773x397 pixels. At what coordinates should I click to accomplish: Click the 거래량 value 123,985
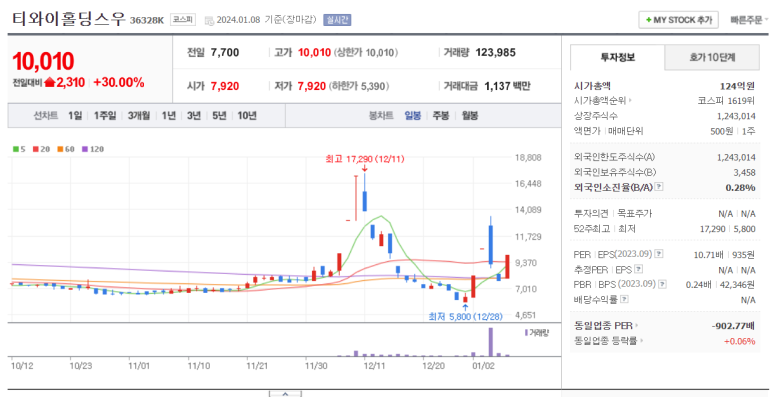click(495, 52)
